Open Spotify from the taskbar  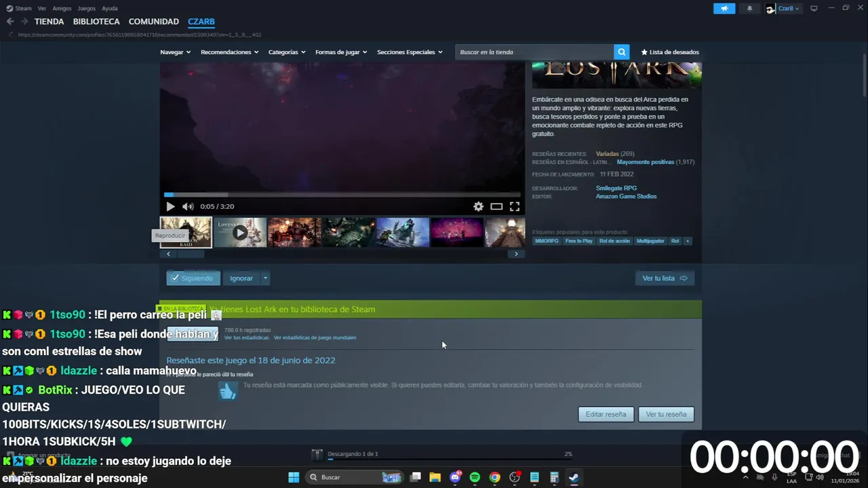[475, 477]
